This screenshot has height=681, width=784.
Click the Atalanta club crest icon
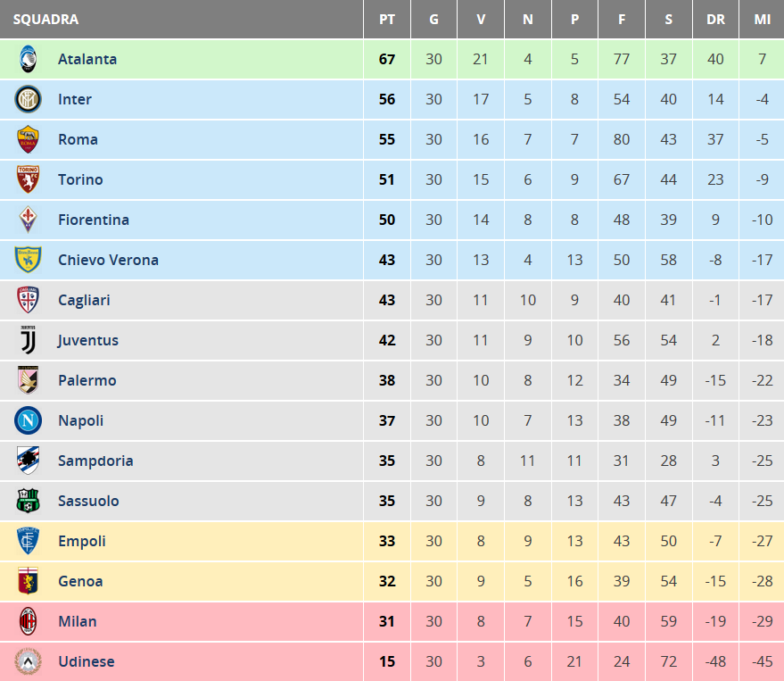pyautogui.click(x=28, y=59)
